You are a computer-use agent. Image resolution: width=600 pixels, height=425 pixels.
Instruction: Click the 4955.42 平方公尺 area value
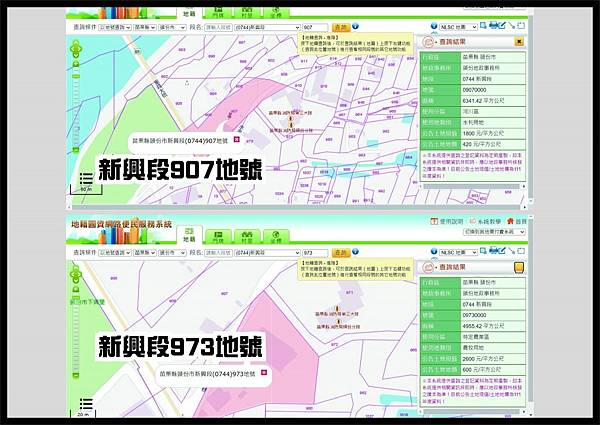point(483,326)
